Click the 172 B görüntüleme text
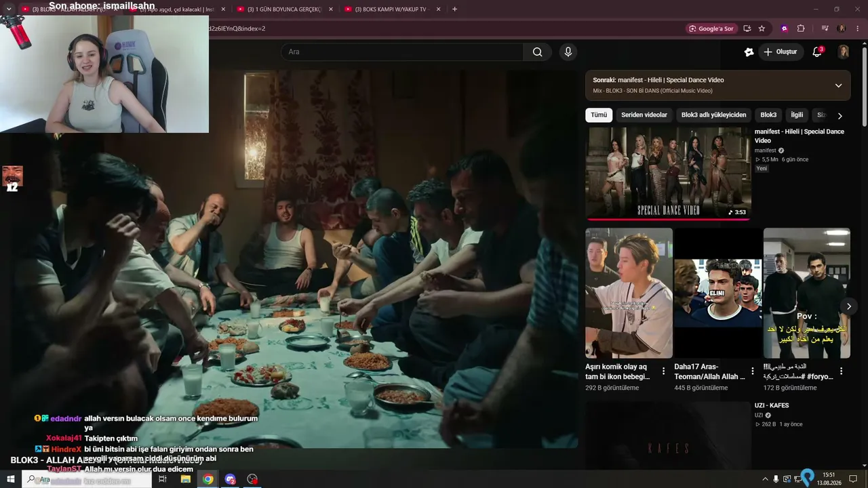The width and height of the screenshot is (868, 488). point(790,388)
